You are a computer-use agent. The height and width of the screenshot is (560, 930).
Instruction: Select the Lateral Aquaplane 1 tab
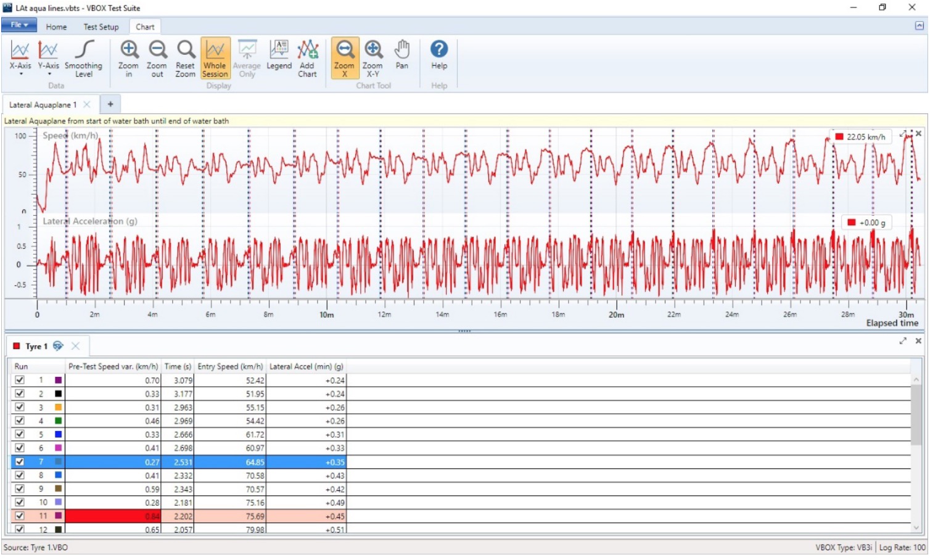click(43, 105)
